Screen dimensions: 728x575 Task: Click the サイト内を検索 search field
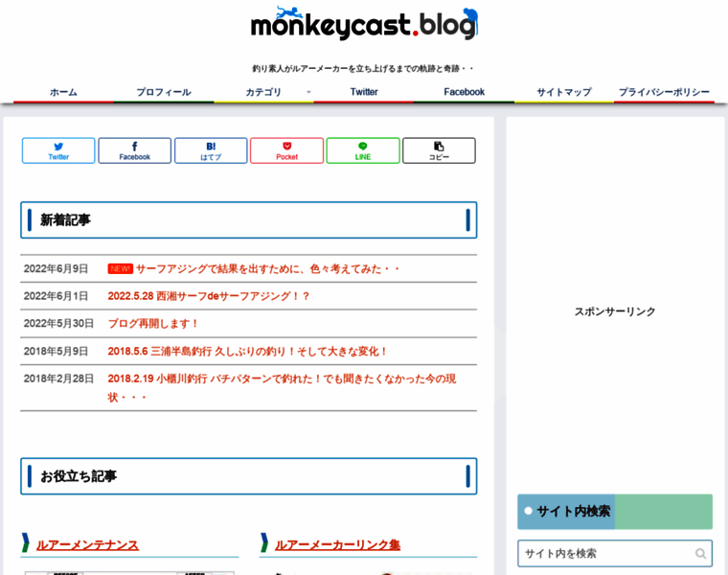coord(615,553)
